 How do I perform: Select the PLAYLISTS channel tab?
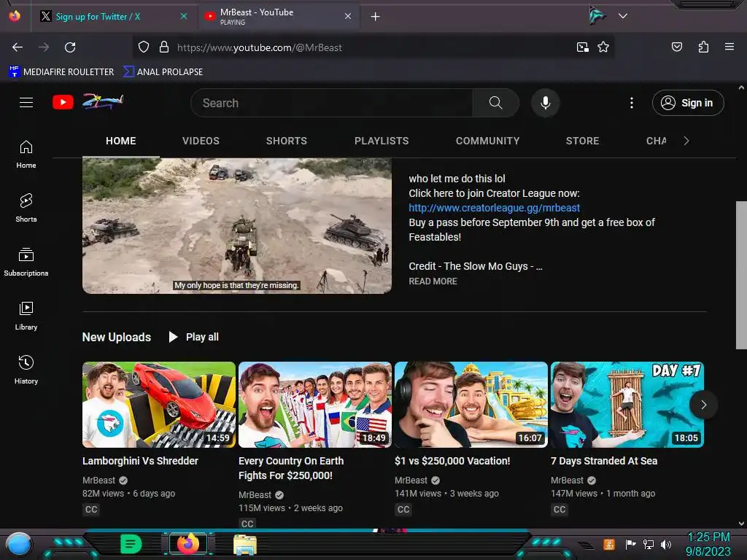(x=382, y=141)
